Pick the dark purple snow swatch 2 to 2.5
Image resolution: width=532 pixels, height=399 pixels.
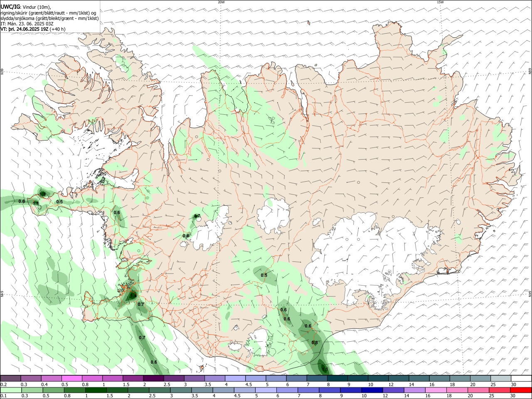click(153, 378)
